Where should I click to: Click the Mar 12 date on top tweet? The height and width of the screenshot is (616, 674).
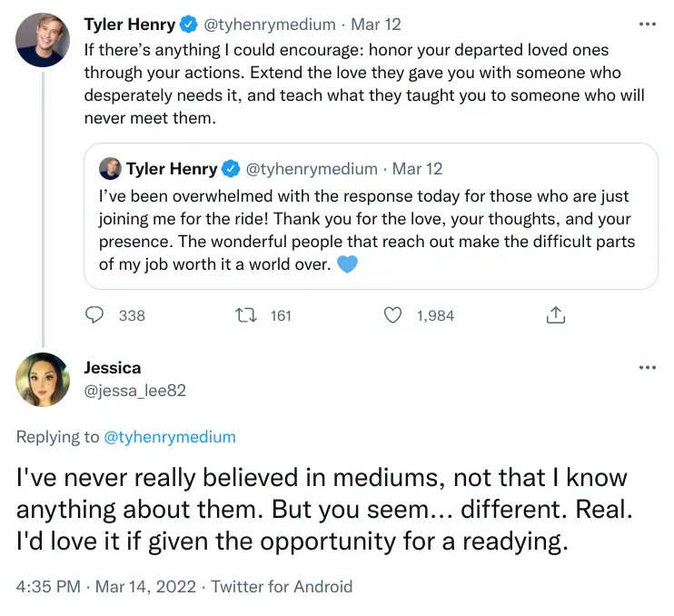376,25
